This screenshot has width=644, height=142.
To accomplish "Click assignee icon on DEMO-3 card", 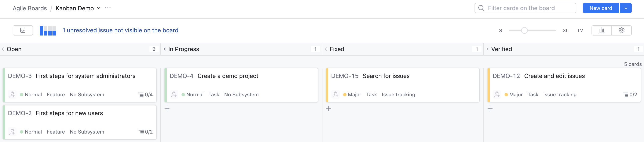I will pyautogui.click(x=12, y=95).
